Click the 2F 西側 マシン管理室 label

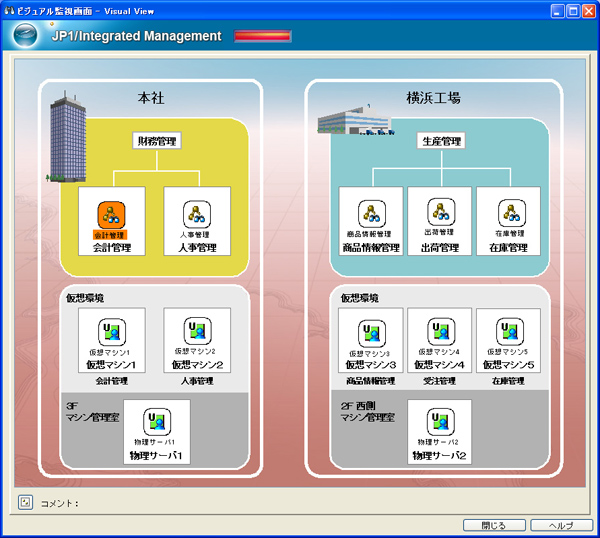point(367,412)
